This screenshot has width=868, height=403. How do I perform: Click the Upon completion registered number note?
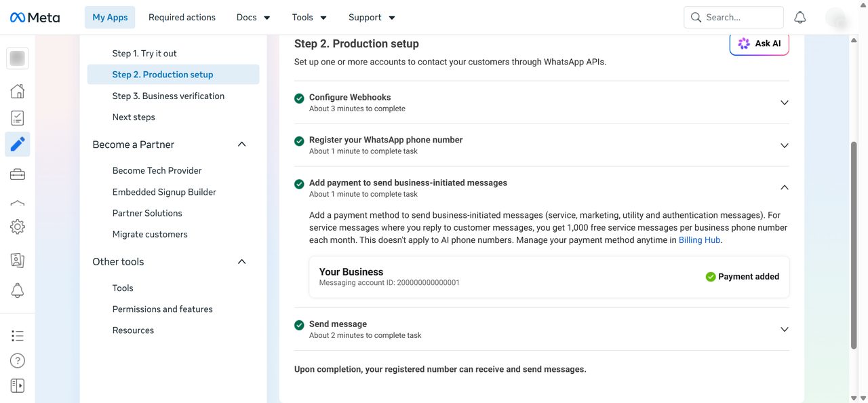pos(440,370)
